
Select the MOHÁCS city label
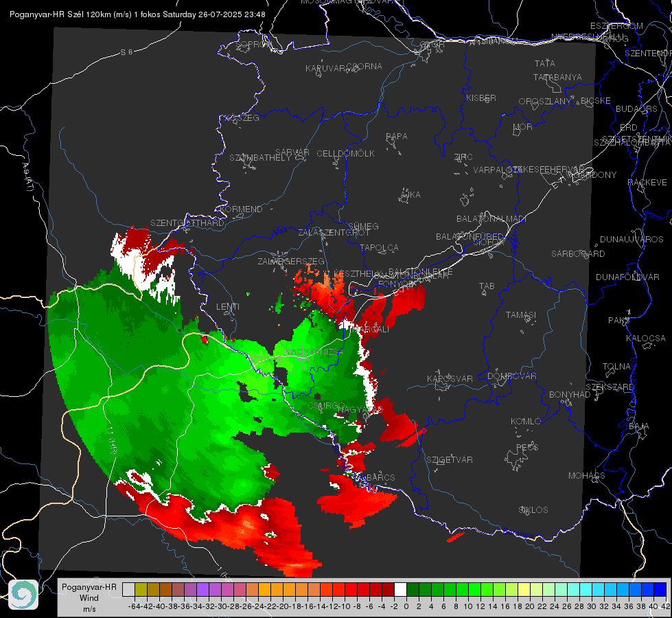coord(587,476)
